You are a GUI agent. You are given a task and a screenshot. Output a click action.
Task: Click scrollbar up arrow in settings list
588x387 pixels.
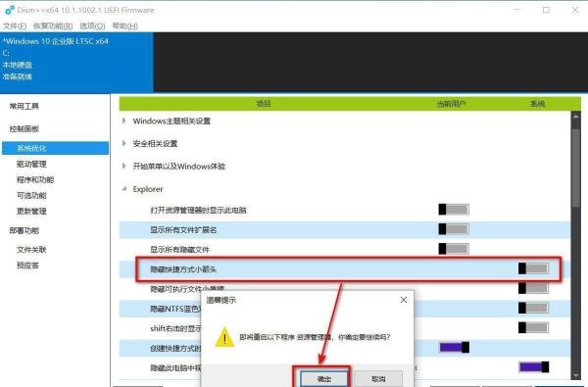tap(576, 117)
